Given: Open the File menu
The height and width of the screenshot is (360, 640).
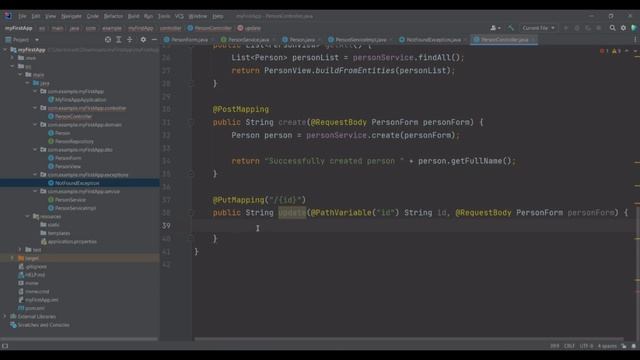Looking at the screenshot, I should coord(22,16).
